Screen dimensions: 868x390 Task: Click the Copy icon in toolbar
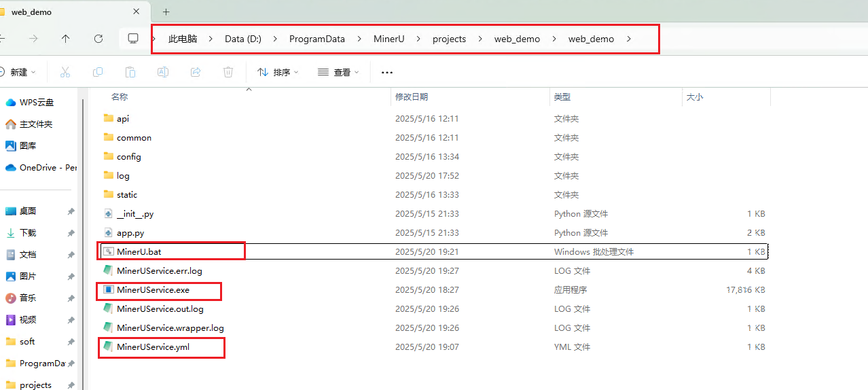click(98, 72)
